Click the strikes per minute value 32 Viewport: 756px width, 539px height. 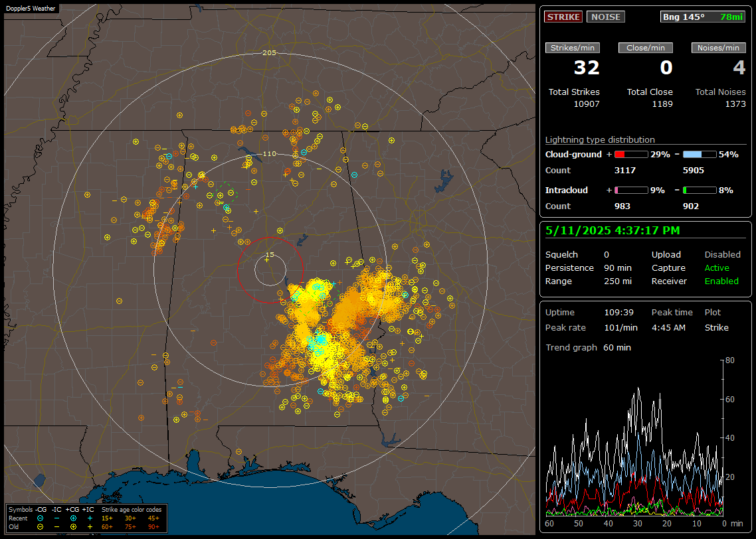point(587,68)
